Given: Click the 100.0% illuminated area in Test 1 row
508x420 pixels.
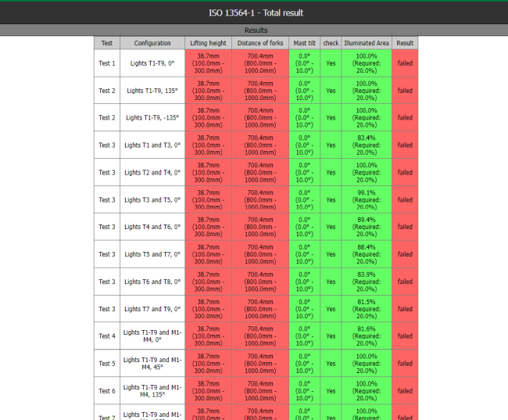Looking at the screenshot, I should [x=367, y=63].
